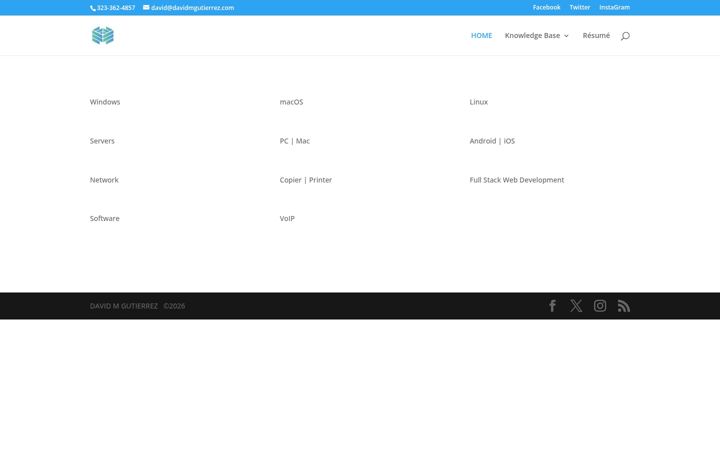Open Facebook icon in footer
Image resolution: width=720 pixels, height=450 pixels.
(552, 306)
